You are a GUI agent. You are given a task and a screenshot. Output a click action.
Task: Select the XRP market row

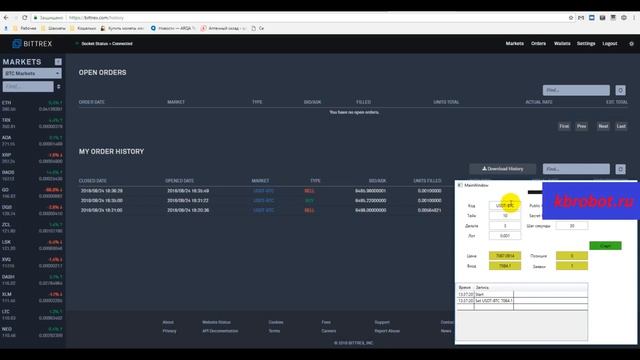click(x=32, y=158)
